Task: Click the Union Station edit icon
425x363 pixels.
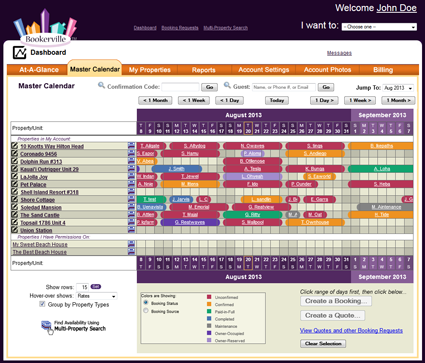Action: (14, 230)
